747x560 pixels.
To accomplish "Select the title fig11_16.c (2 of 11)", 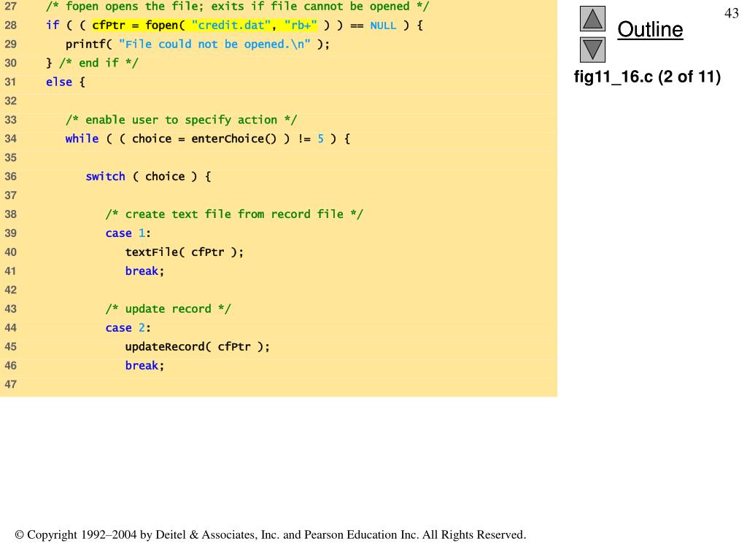I will click(647, 77).
